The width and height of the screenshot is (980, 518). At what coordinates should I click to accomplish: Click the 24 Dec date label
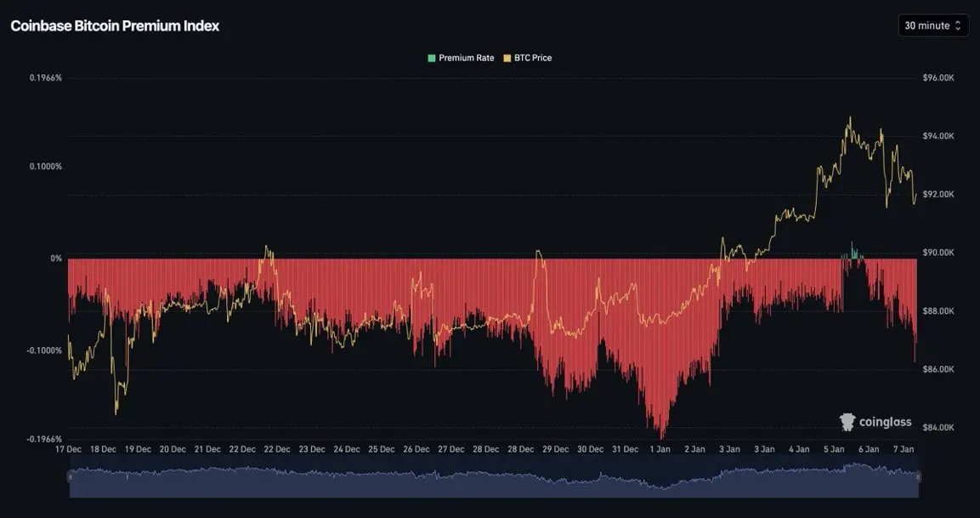(347, 449)
